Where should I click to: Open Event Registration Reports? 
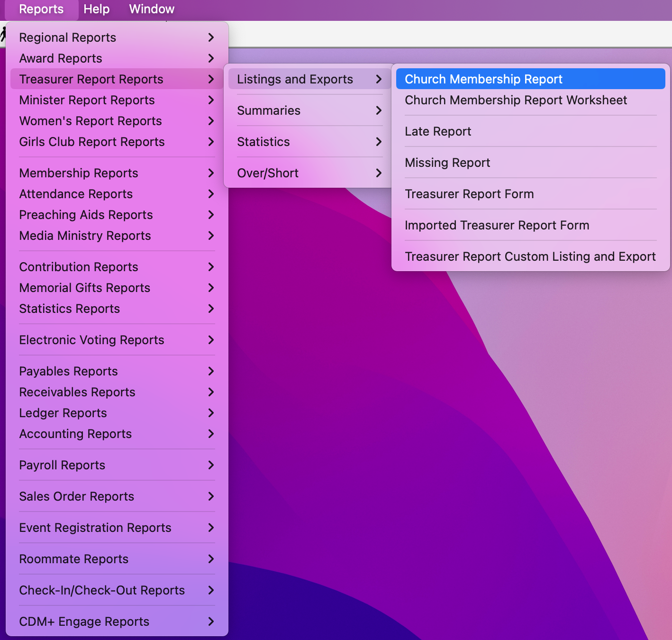pyautogui.click(x=95, y=528)
